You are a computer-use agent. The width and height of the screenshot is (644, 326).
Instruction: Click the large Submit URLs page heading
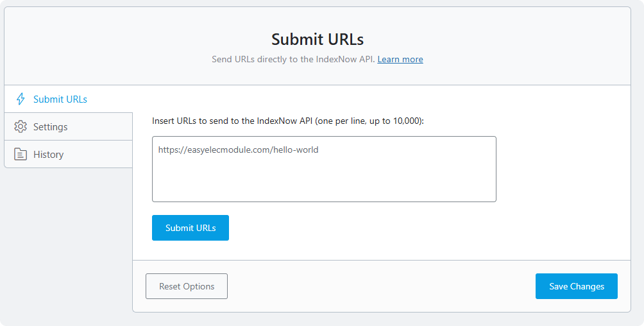[x=318, y=39]
